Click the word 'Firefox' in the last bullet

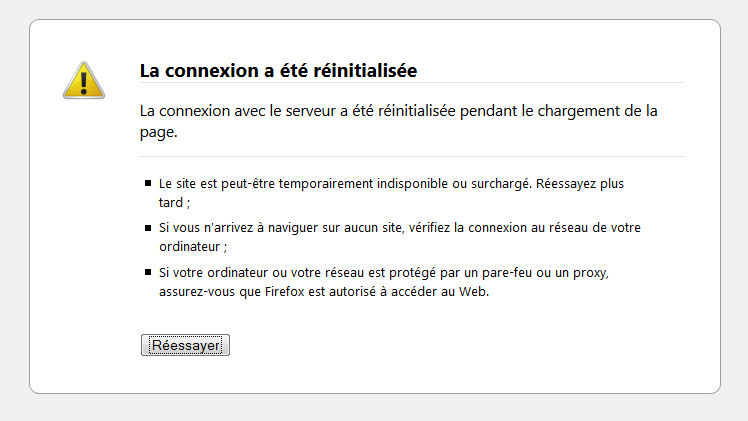[x=284, y=291]
